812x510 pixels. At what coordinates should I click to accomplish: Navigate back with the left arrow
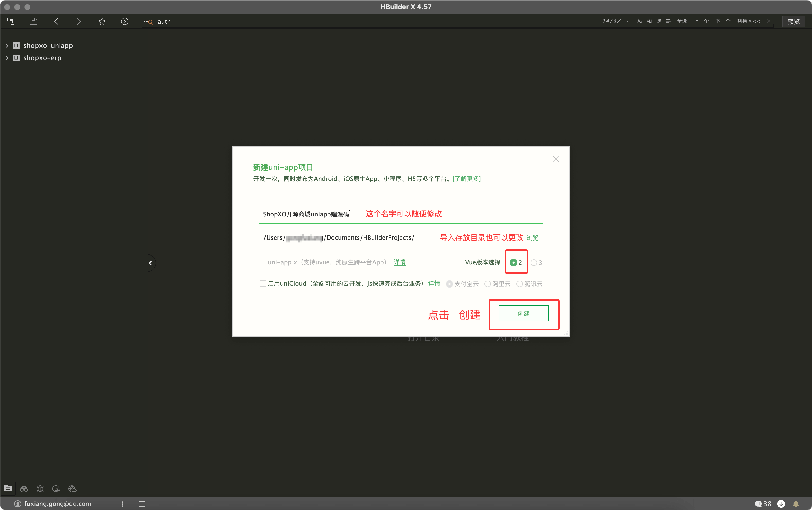[56, 21]
